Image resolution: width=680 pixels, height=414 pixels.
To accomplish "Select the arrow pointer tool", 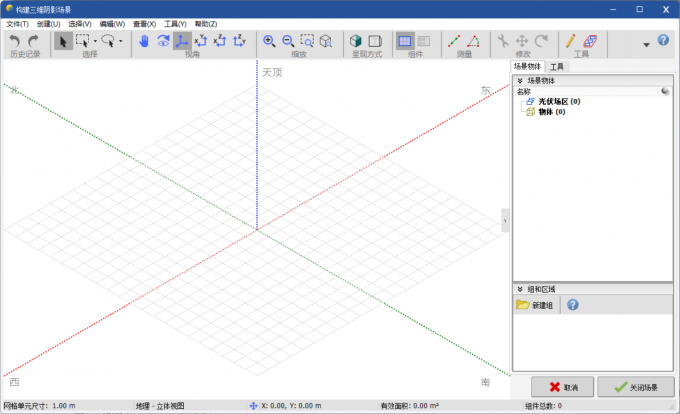I will point(63,41).
